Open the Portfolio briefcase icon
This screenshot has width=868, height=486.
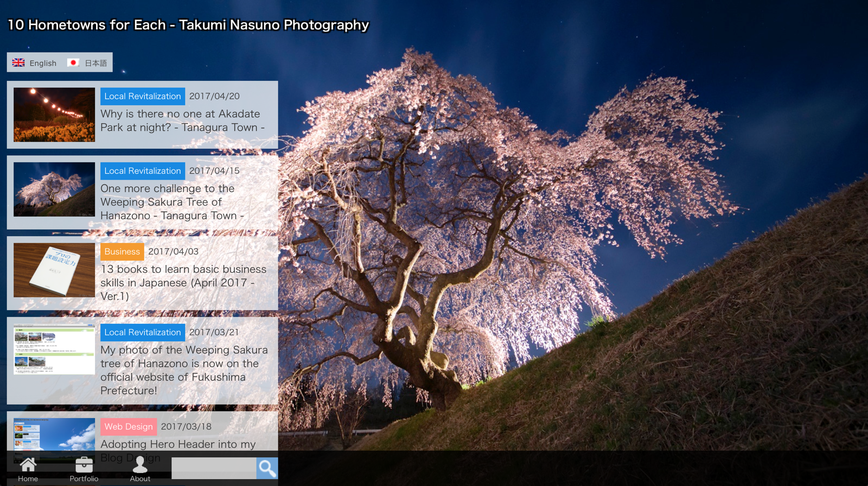click(84, 465)
